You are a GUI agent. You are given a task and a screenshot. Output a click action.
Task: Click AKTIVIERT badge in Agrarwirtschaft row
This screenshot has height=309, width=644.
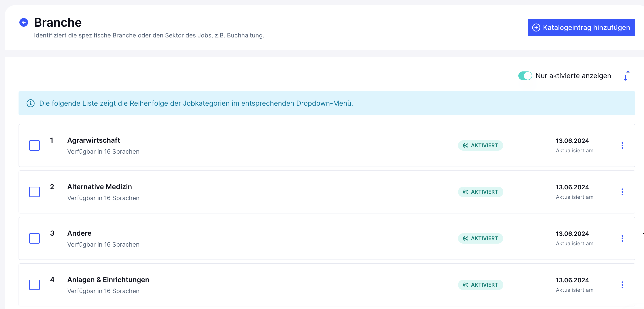480,145
